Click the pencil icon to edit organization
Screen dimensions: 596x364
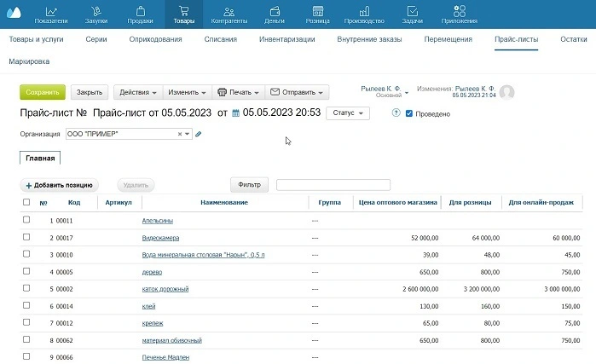[x=199, y=134]
